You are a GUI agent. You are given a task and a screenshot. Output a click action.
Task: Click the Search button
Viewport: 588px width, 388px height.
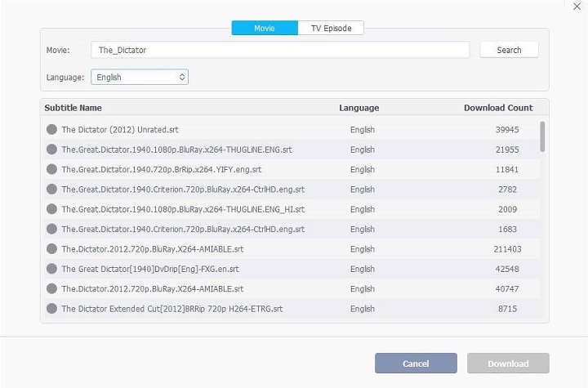point(509,50)
